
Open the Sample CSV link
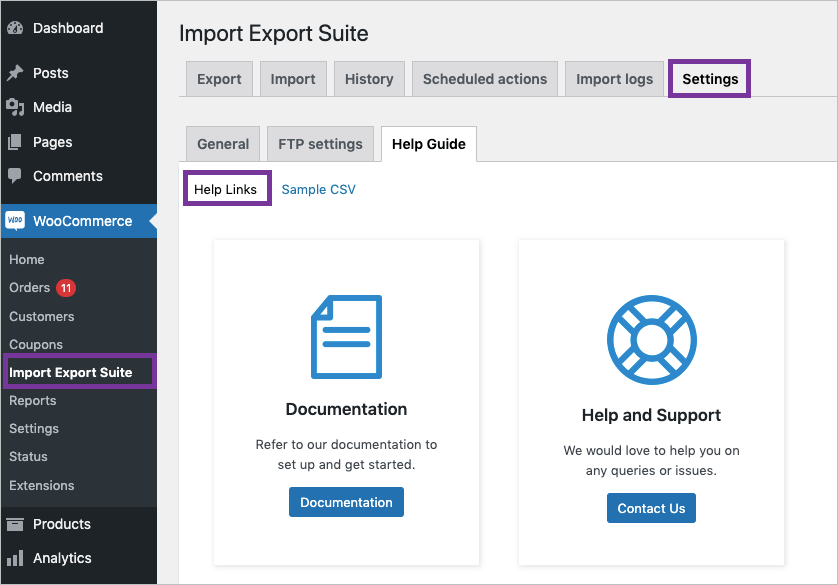(x=318, y=189)
